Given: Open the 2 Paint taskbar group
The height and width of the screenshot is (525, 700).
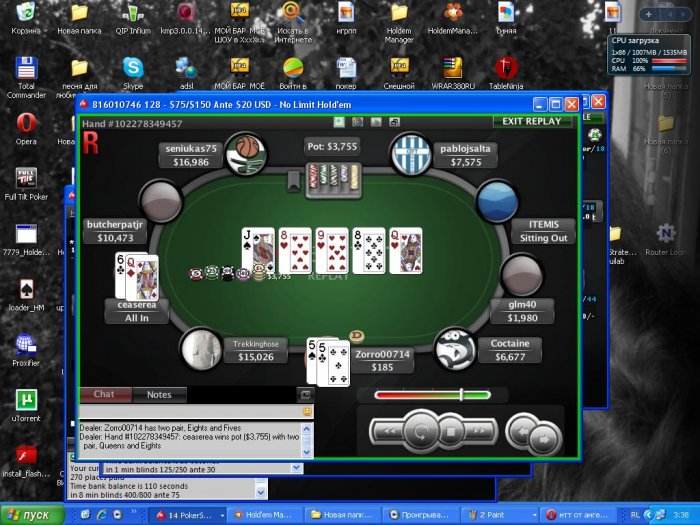Looking at the screenshot, I should (x=498, y=515).
